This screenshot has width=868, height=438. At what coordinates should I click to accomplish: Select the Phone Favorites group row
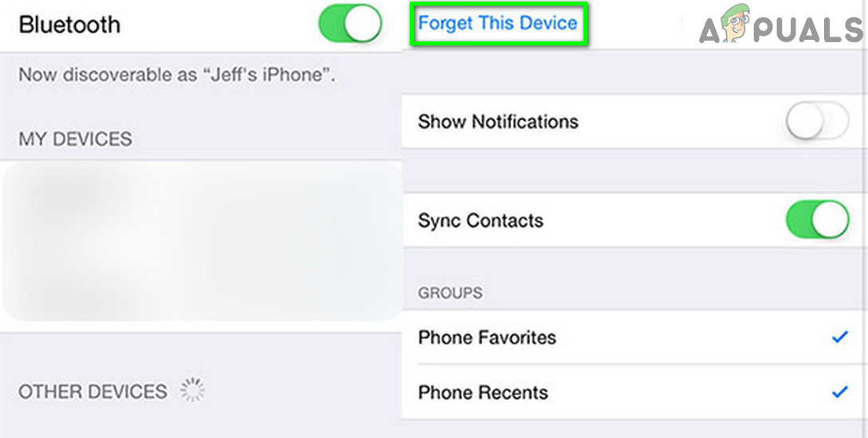(x=634, y=338)
